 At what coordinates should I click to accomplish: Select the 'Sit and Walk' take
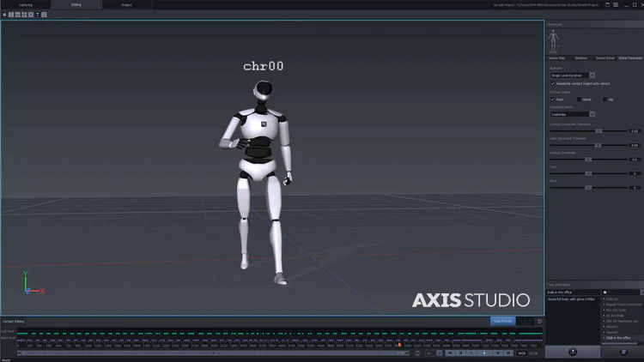coord(614,316)
